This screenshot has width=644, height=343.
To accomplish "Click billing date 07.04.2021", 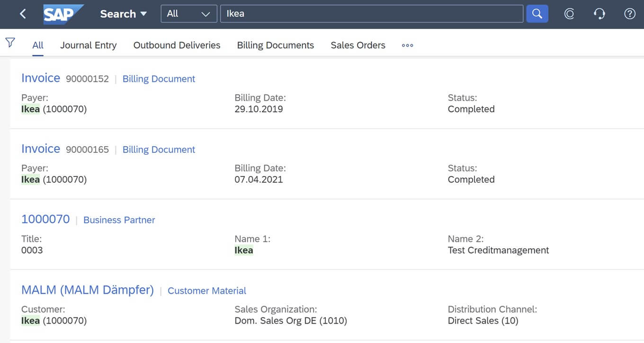I will tap(259, 180).
